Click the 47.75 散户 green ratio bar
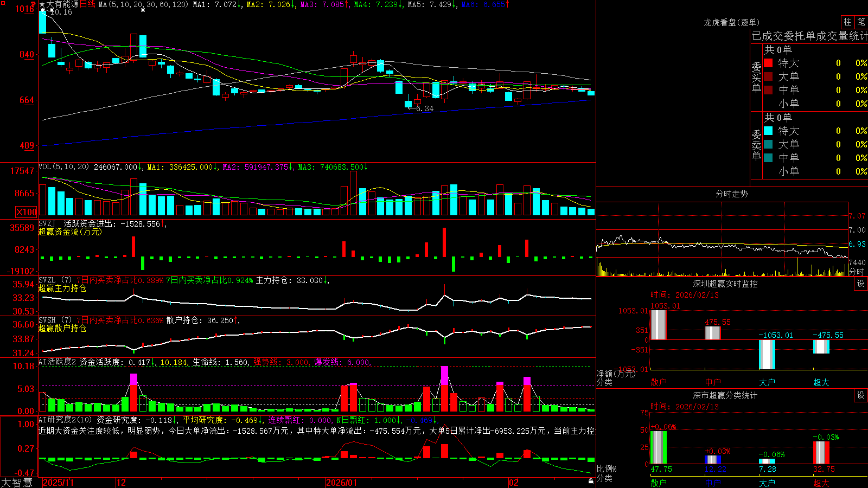Viewport: 868px width, 488px height. pyautogui.click(x=659, y=447)
